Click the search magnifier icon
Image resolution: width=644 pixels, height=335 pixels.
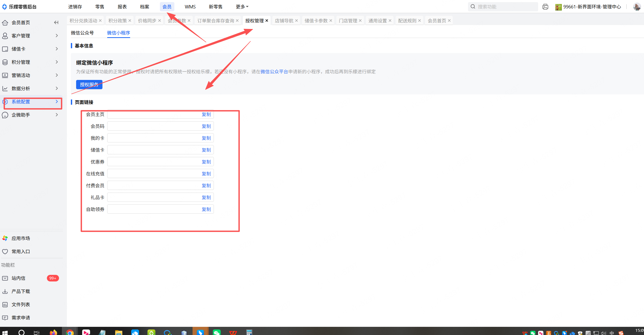pyautogui.click(x=473, y=7)
